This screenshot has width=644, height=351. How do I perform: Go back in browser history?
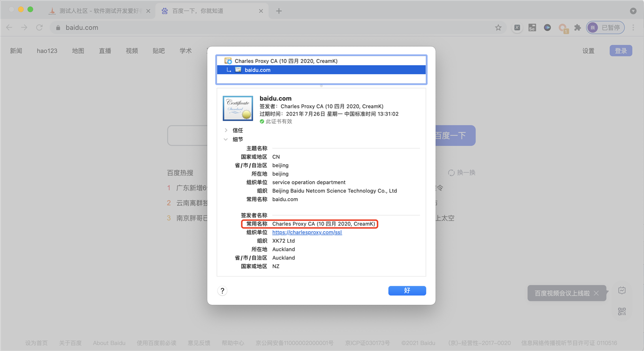9,27
